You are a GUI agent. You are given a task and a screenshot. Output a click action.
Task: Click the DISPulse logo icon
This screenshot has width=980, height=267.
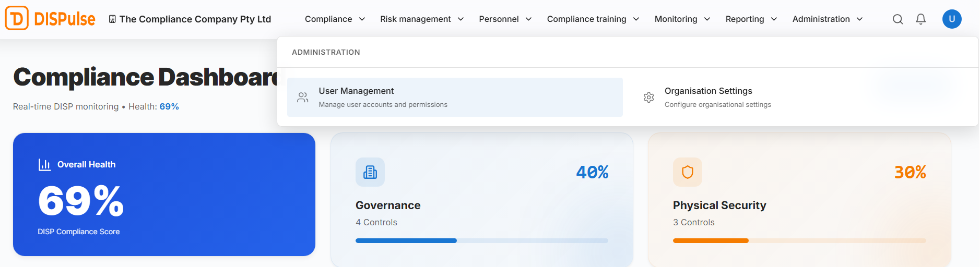(x=17, y=18)
